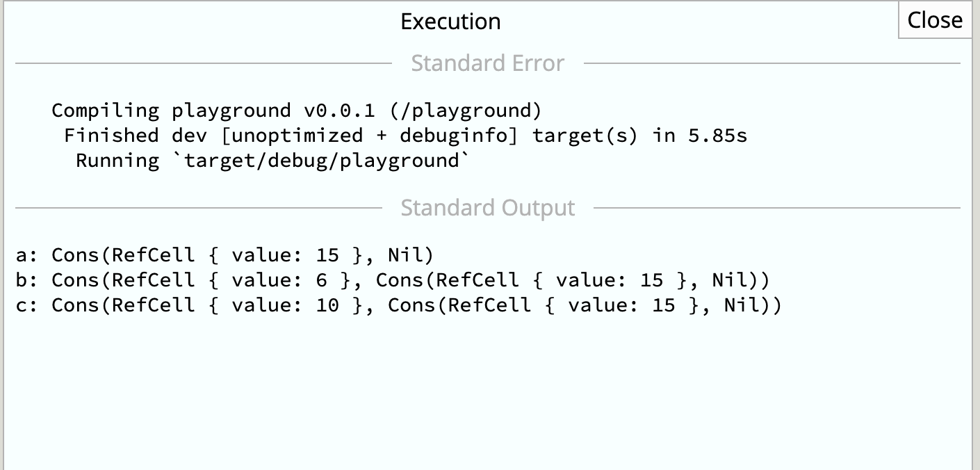The height and width of the screenshot is (470, 980).
Task: Click the horizontal rule right of Standard Output
Action: click(x=777, y=208)
